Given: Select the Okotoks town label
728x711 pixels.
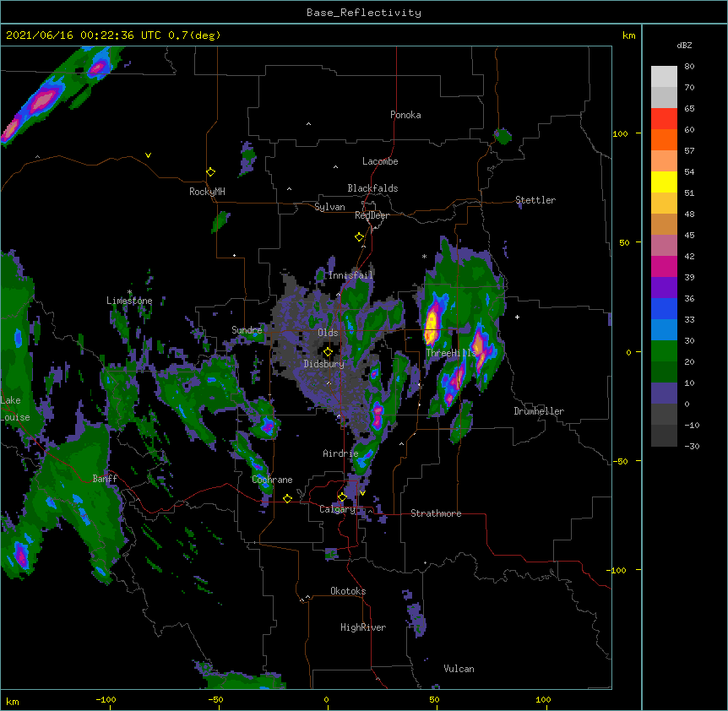Looking at the screenshot, I should pos(348,591).
